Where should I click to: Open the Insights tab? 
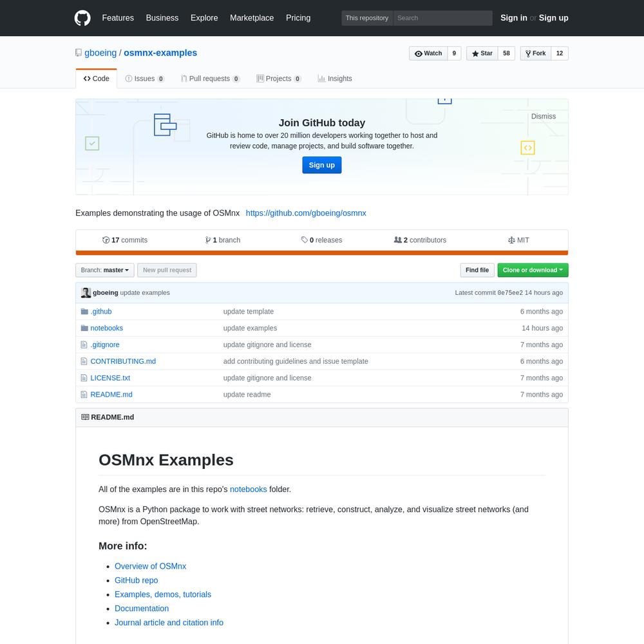pyautogui.click(x=335, y=79)
